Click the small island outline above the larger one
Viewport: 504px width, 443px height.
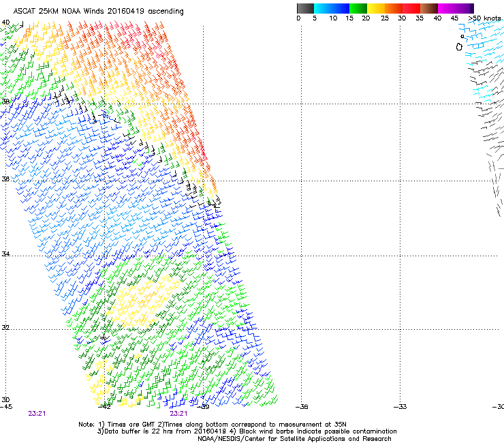click(x=462, y=36)
